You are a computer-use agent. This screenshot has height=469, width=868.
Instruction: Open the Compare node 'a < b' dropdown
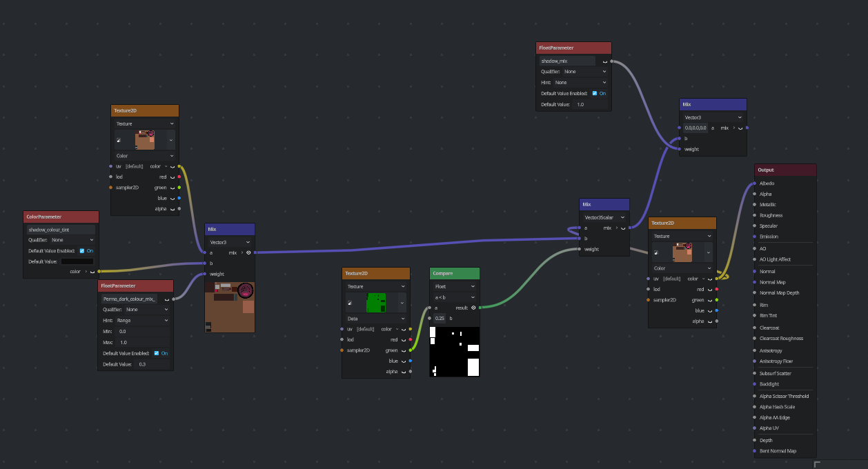coord(454,297)
